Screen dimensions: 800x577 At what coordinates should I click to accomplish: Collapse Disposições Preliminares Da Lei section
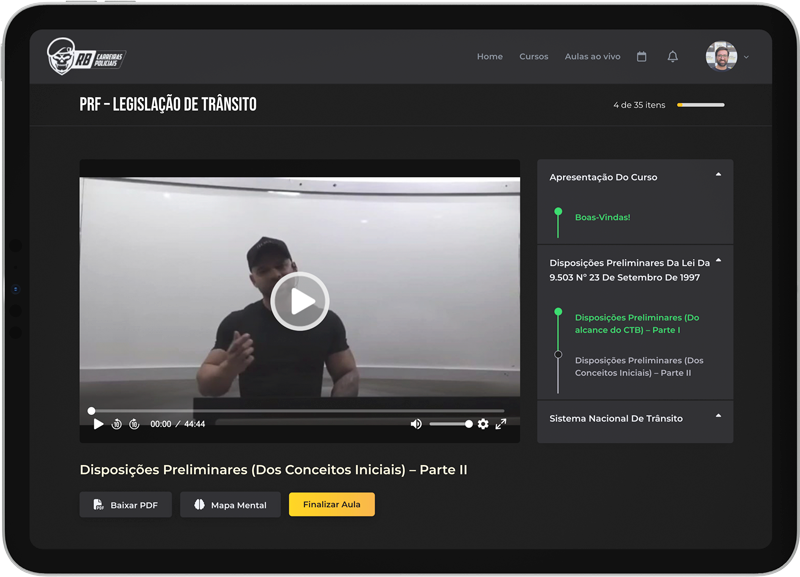click(718, 260)
